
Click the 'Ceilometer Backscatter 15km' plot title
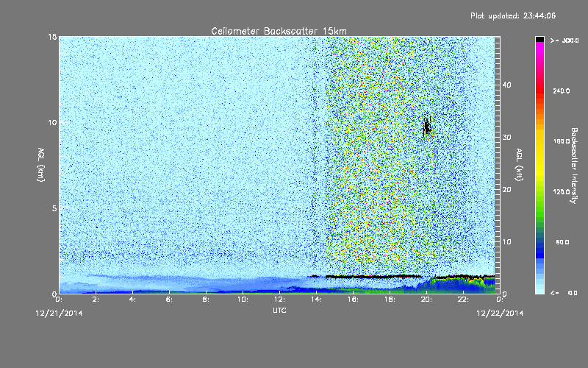279,31
